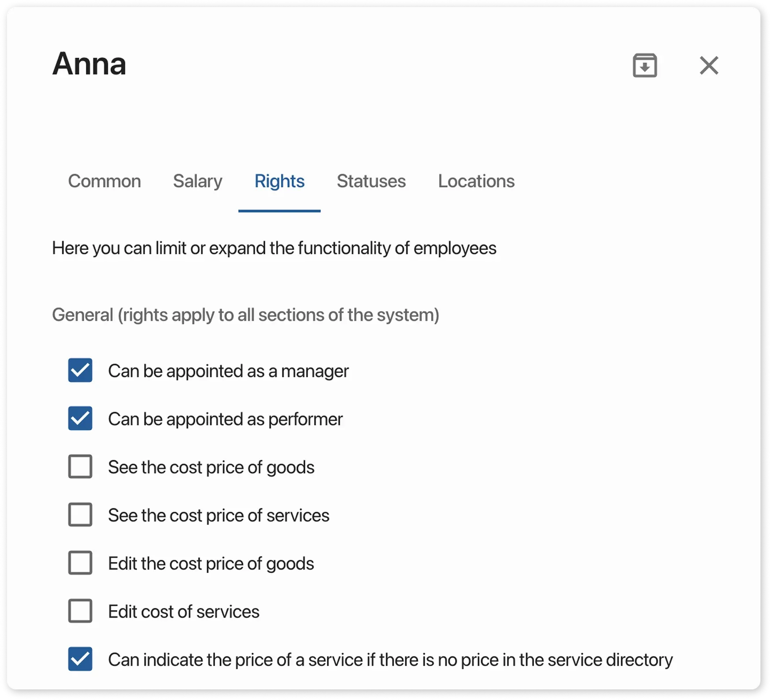
Task: Uncheck the service price indication permission
Action: 80,659
